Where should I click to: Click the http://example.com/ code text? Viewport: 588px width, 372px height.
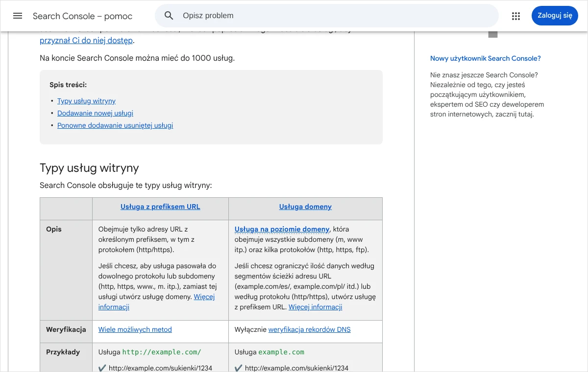click(162, 352)
